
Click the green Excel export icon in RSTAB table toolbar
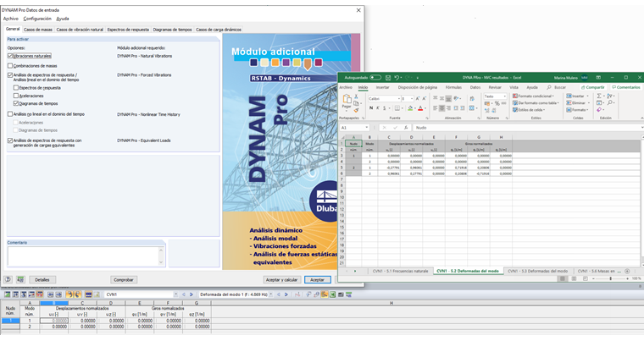[x=333, y=294]
